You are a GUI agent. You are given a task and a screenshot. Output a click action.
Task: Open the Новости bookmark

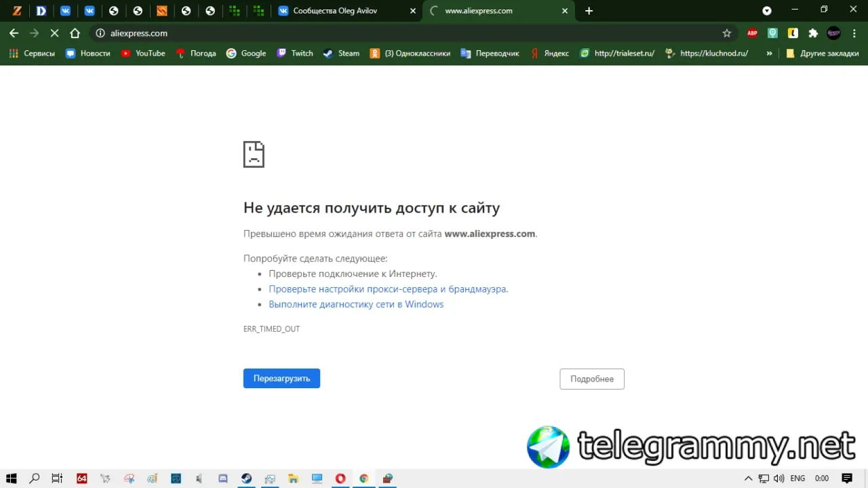(88, 53)
